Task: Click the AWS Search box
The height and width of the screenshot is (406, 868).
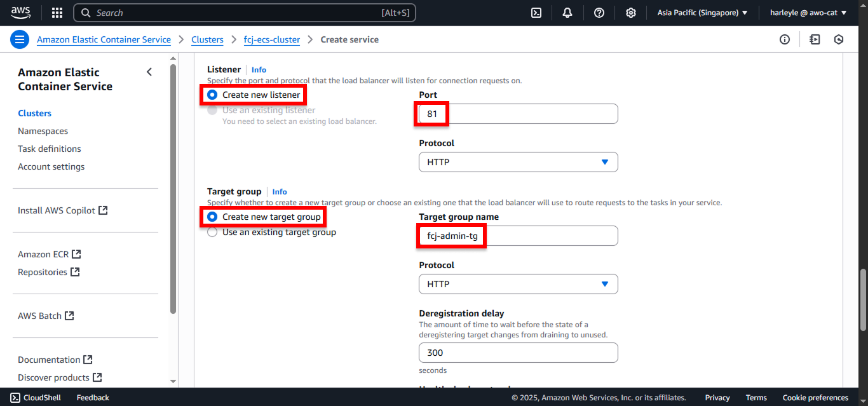Action: 245,13
